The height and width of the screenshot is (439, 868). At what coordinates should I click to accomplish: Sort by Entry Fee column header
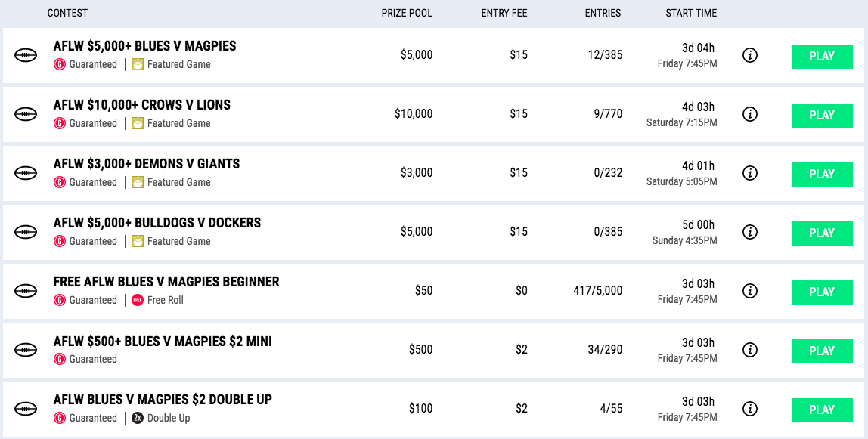point(504,13)
